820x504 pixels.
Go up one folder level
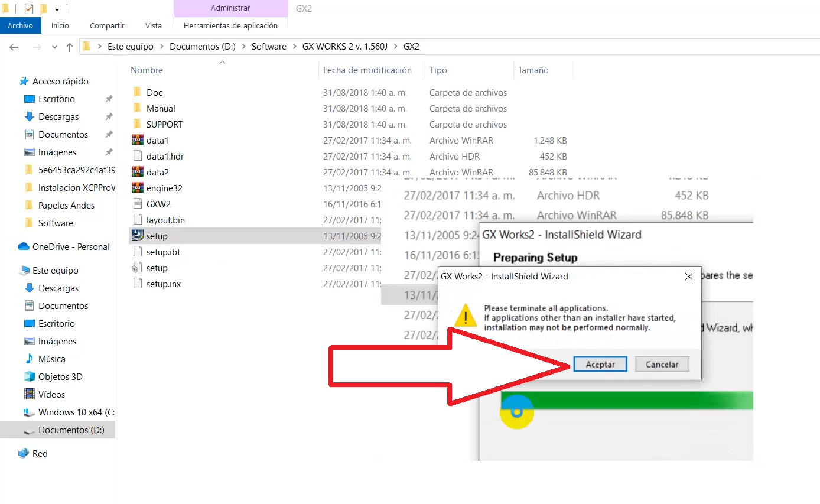[x=70, y=47]
